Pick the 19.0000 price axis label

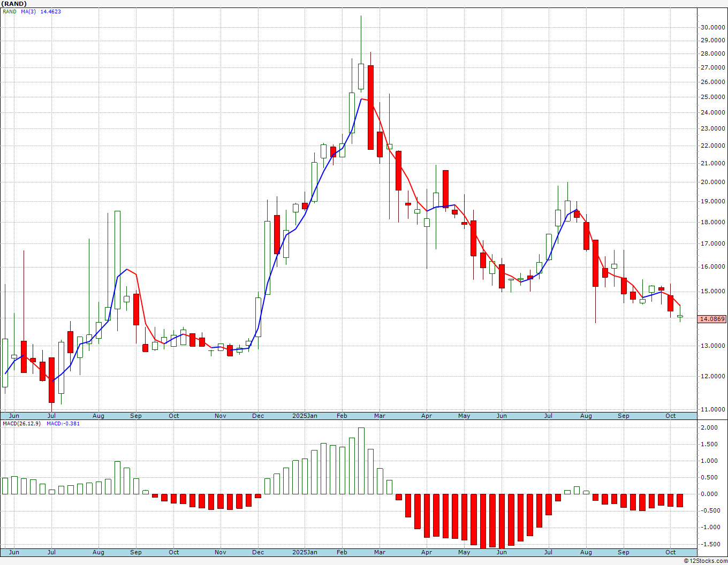click(712, 201)
